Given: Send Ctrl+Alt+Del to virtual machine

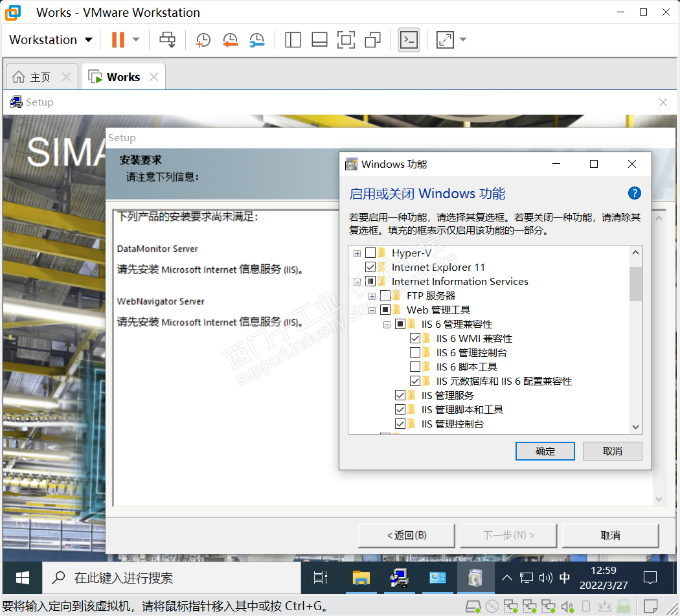Looking at the screenshot, I should click(167, 40).
